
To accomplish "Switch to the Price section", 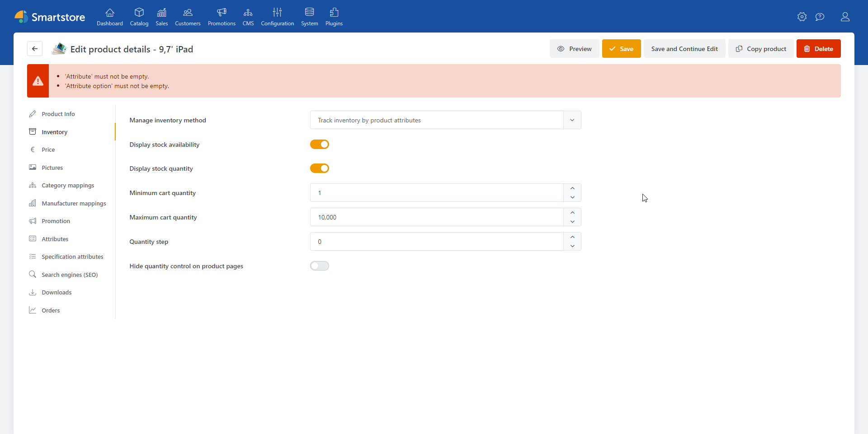I will pos(48,149).
